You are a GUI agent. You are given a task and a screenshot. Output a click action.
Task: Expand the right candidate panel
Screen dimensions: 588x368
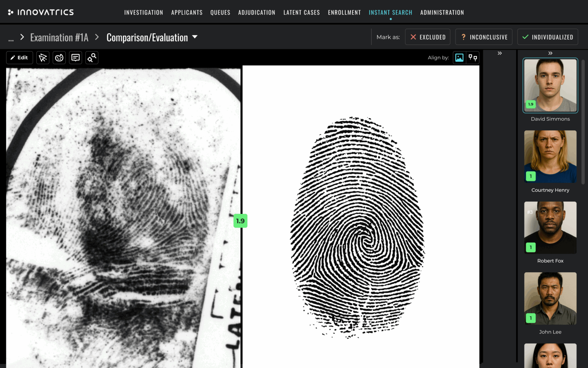tap(550, 53)
